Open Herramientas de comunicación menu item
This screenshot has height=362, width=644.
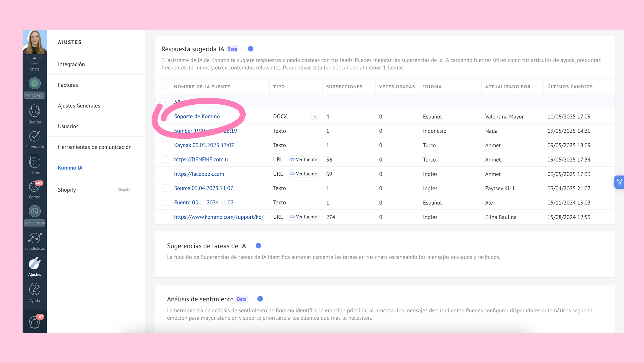(x=96, y=147)
